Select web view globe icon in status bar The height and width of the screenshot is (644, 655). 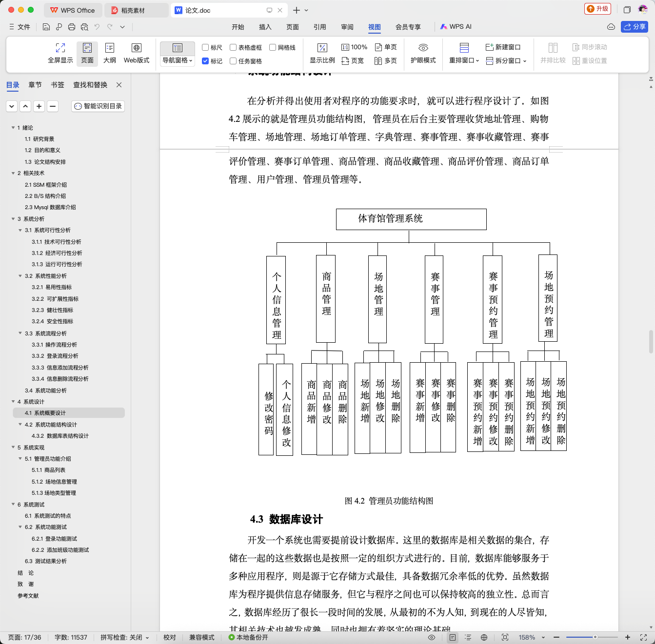(x=484, y=637)
